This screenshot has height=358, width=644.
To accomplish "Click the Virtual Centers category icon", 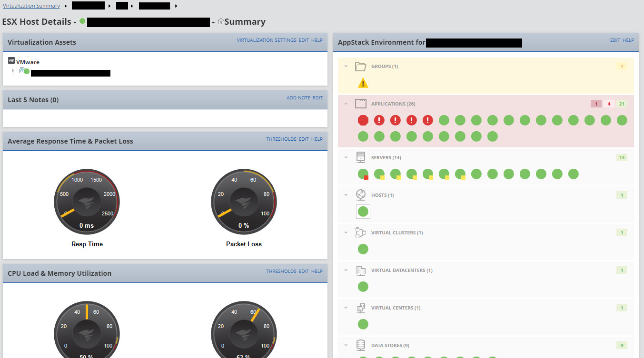I will pos(361,308).
